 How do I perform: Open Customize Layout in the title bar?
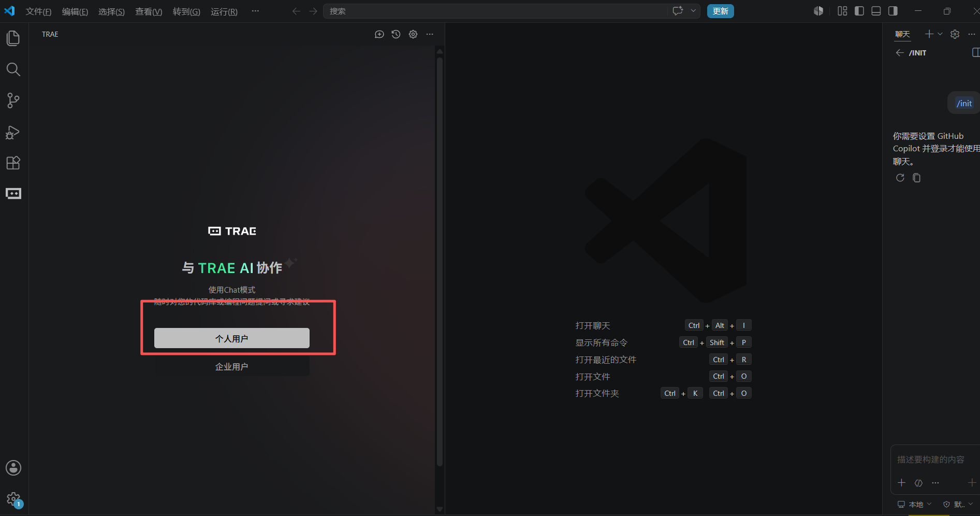[842, 11]
